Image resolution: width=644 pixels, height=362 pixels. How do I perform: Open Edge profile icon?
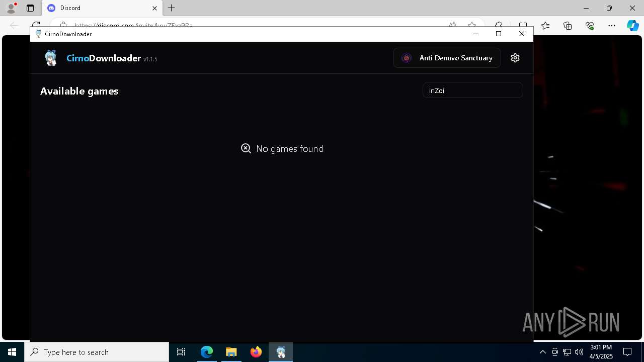point(11,8)
